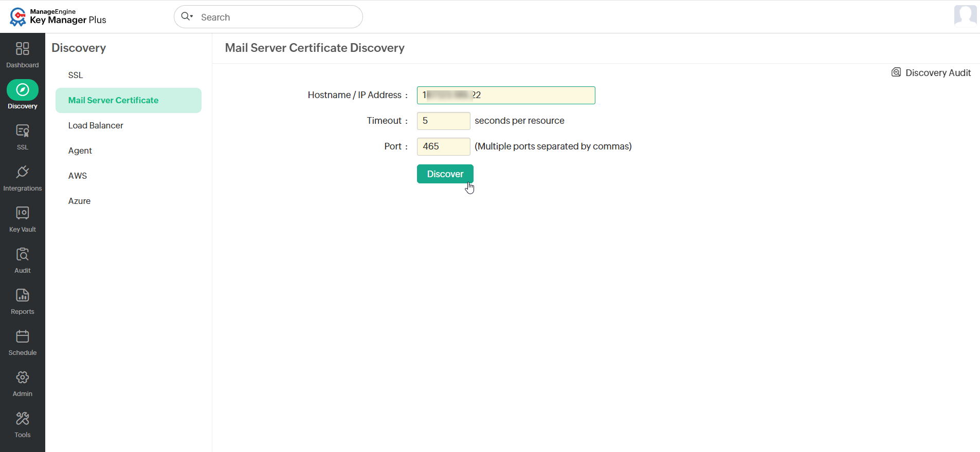Click the Discover button
The image size is (980, 452).
445,174
